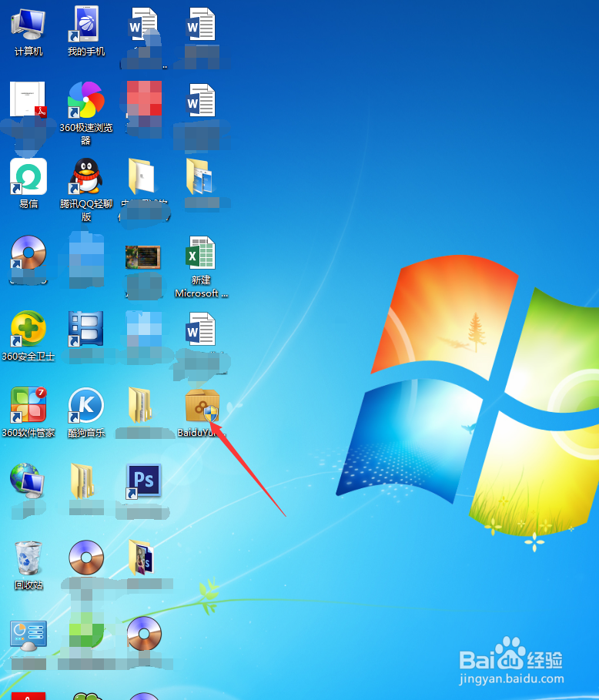Select the folder containing blue screenshots

[199, 176]
